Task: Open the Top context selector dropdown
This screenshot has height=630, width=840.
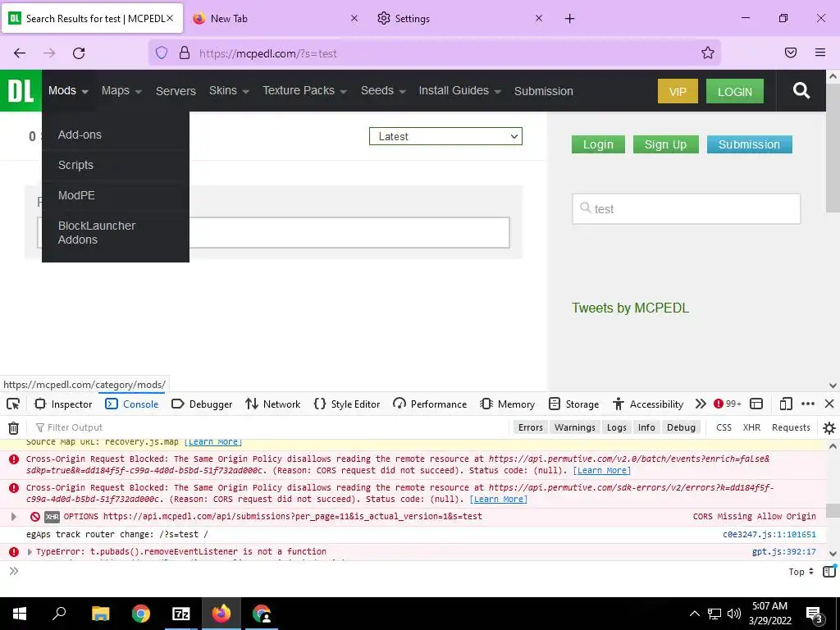Action: (801, 572)
